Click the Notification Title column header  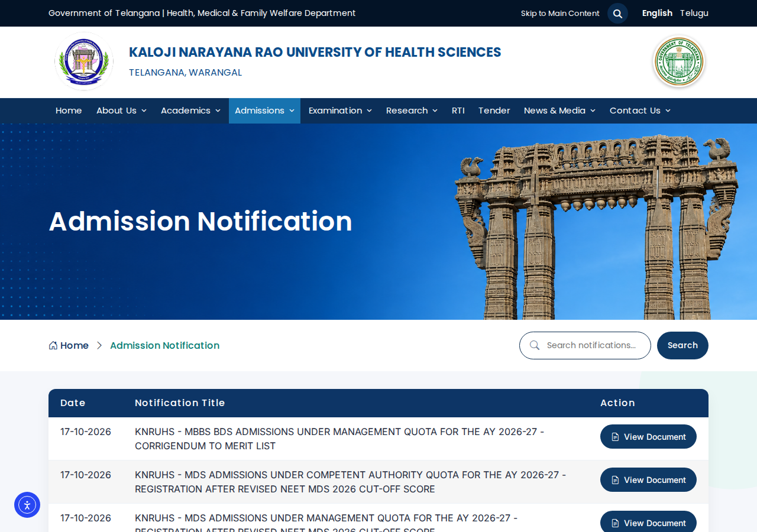(x=180, y=403)
